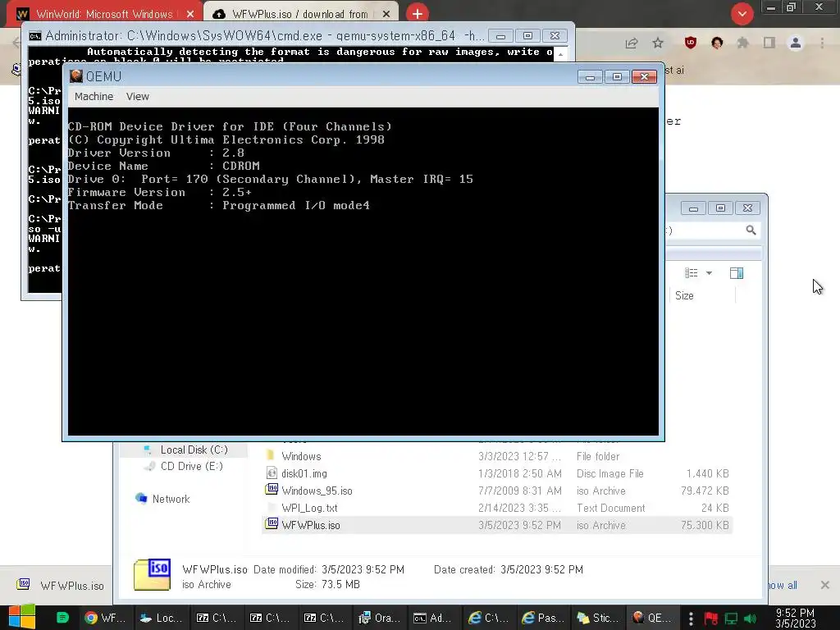The width and height of the screenshot is (840, 630).
Task: Open the View menu in QEMU
Action: coord(137,97)
